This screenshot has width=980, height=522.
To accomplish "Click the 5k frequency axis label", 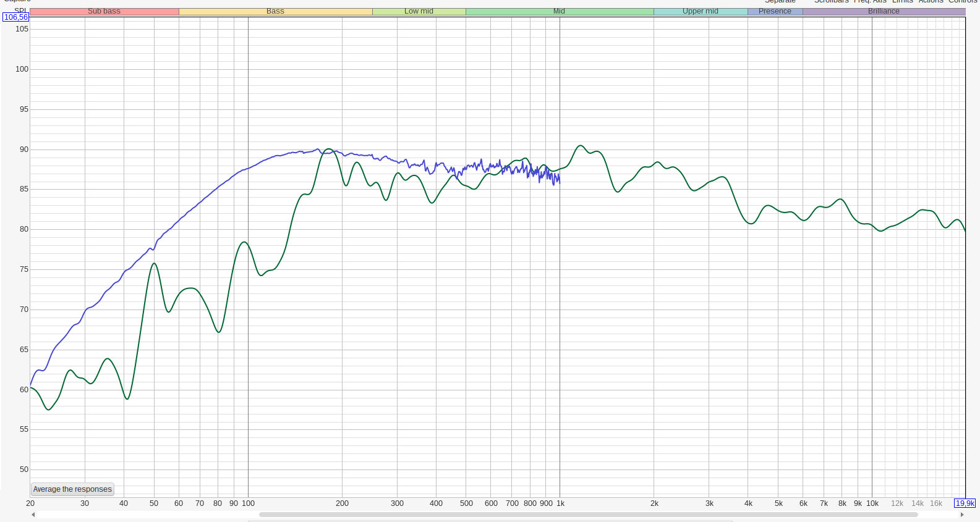I will [778, 503].
